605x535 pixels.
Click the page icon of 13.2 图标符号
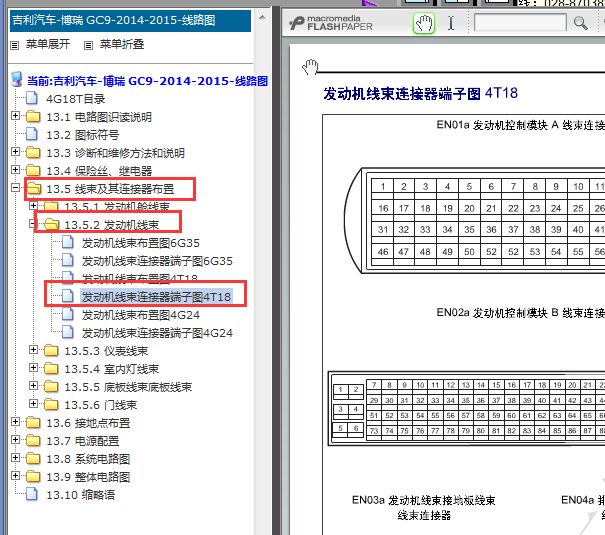pyautogui.click(x=32, y=134)
